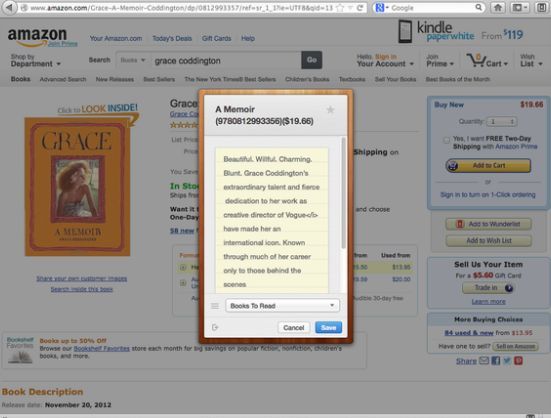
Task: Click the Wunderlist icon on Add to Wunderlist
Action: [x=460, y=224]
